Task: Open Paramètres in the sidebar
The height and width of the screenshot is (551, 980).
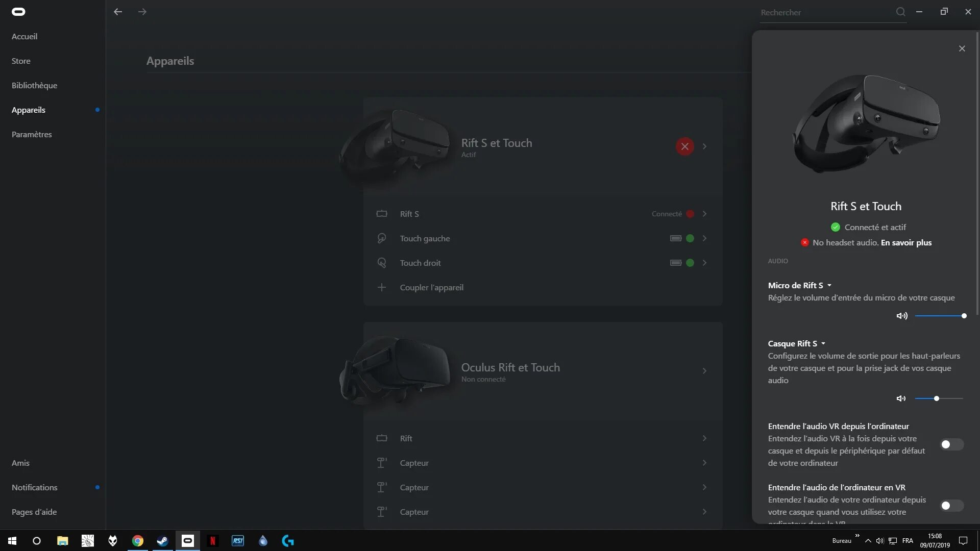Action: click(32, 134)
